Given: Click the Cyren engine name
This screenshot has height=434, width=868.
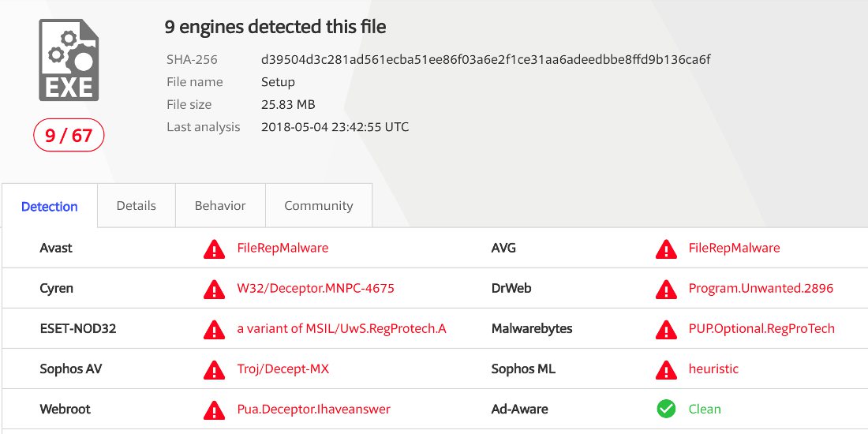Looking at the screenshot, I should 57,288.
